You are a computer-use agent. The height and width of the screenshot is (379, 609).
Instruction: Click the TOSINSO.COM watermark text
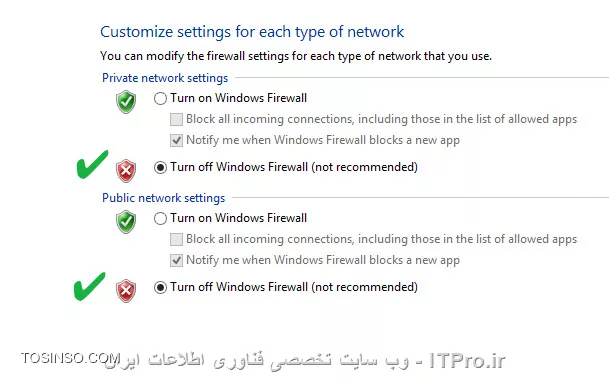click(x=71, y=358)
